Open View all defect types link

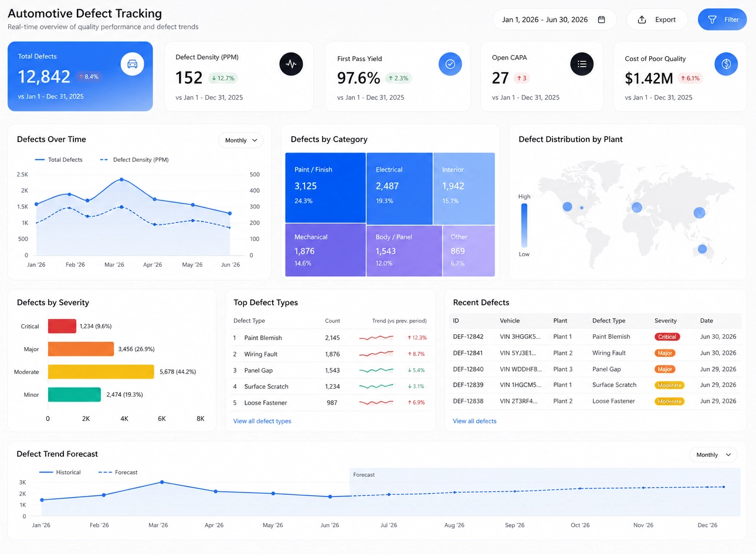262,421
